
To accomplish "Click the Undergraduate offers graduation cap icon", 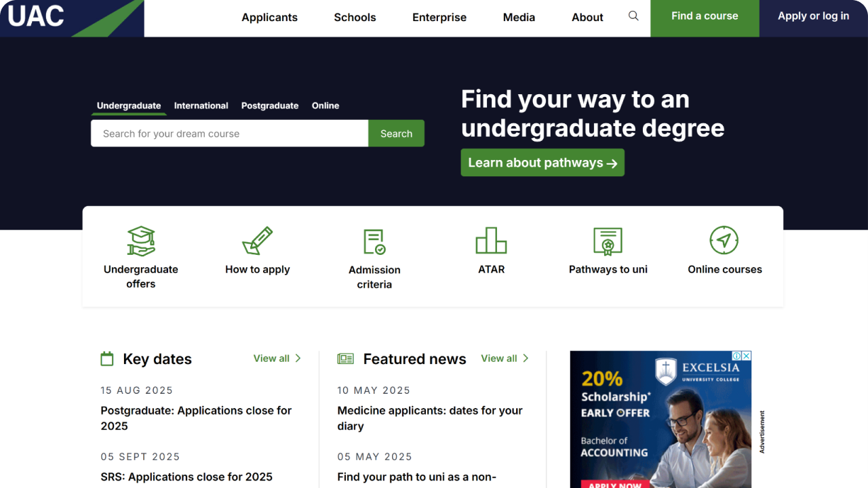I will point(141,241).
